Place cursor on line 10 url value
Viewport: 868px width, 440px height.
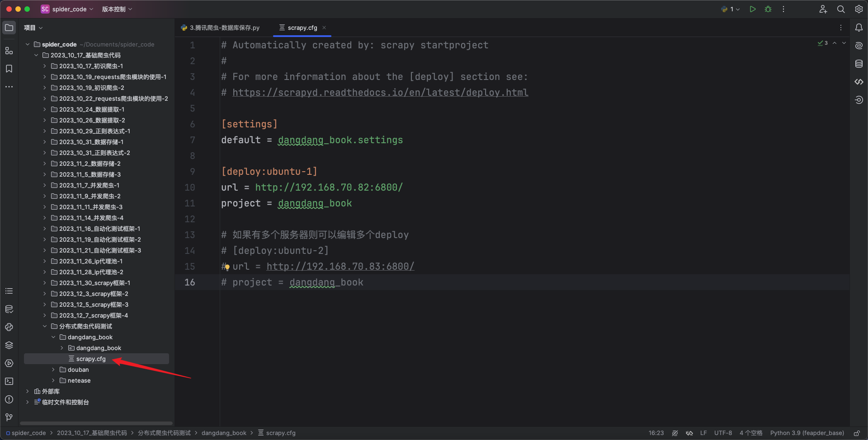pos(329,187)
